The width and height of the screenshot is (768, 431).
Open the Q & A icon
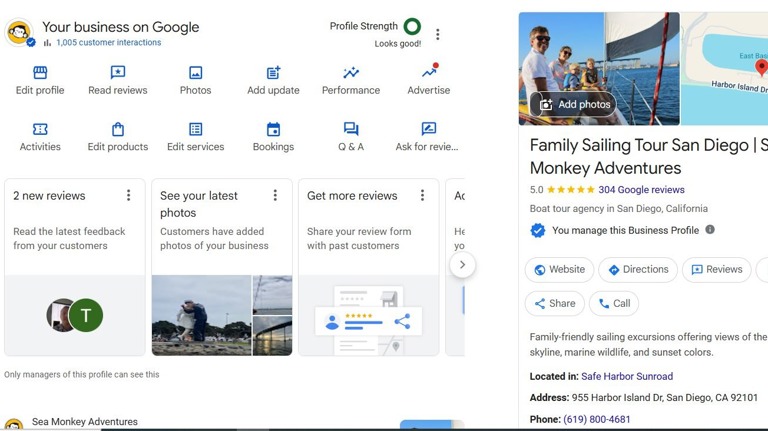point(351,129)
